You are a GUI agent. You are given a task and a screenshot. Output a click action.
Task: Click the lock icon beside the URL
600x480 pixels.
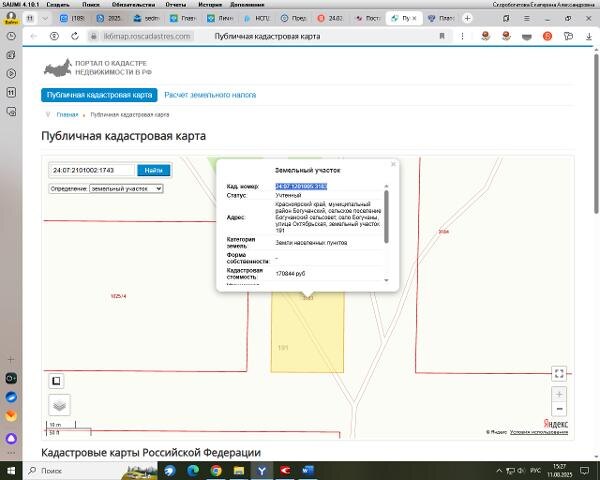(93, 36)
